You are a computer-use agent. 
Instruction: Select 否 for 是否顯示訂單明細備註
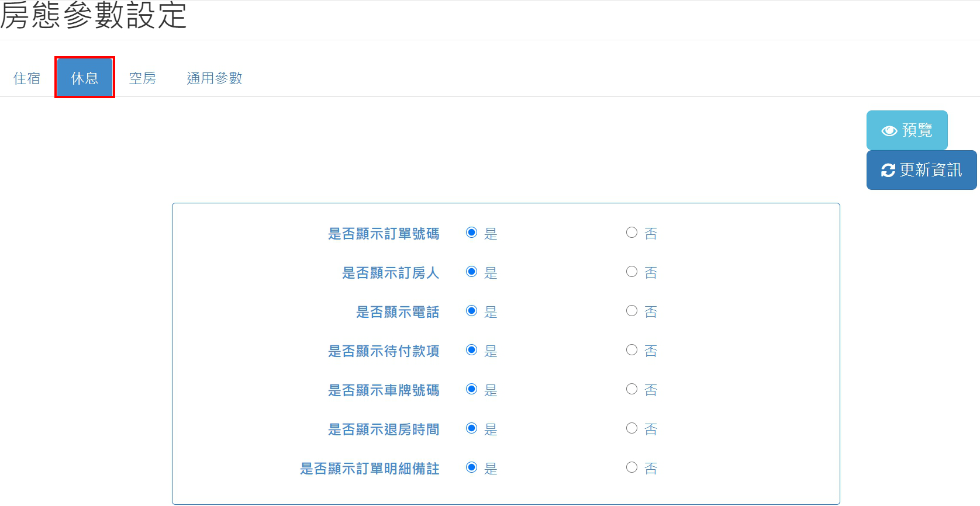[x=632, y=467]
